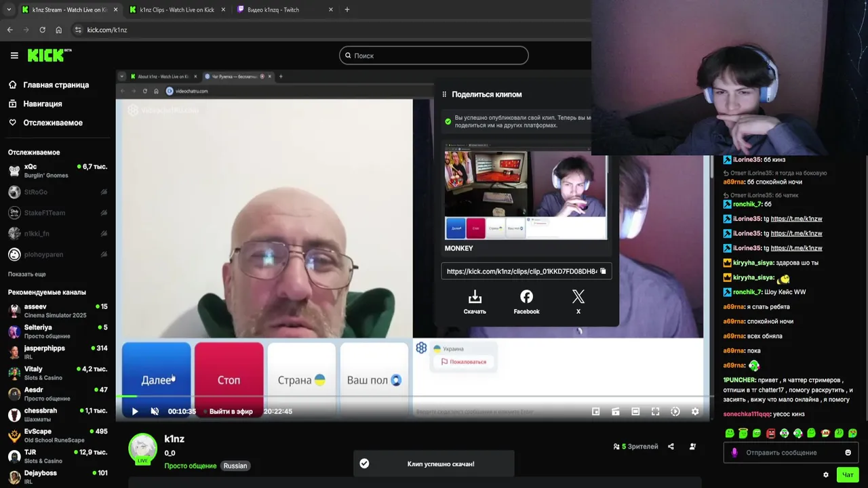Share the clip on Facebook
Viewport: 868px width, 488px height.
point(526,302)
